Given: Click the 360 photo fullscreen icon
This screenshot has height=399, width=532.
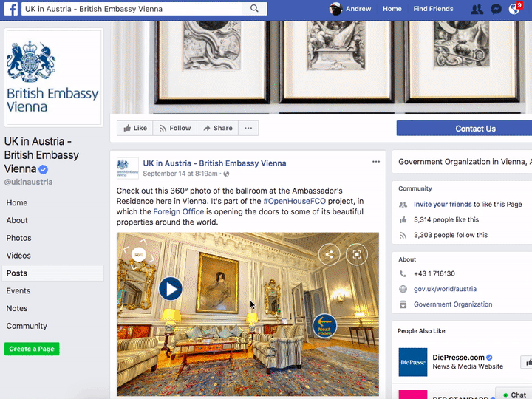Looking at the screenshot, I should (x=357, y=254).
